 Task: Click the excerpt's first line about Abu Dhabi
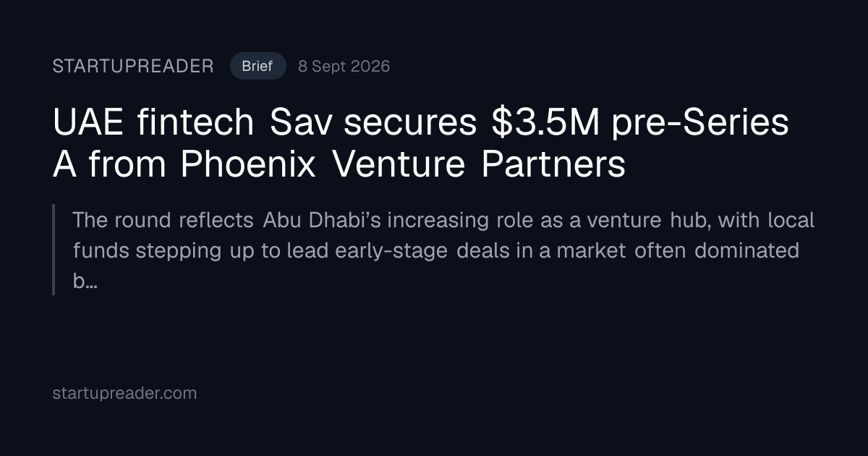tap(443, 220)
